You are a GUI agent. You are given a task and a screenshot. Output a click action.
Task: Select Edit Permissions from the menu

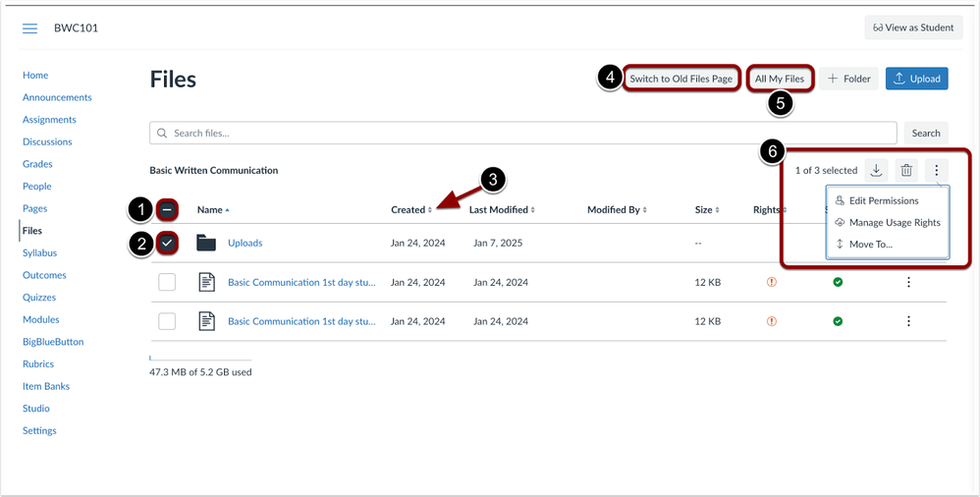click(x=884, y=201)
